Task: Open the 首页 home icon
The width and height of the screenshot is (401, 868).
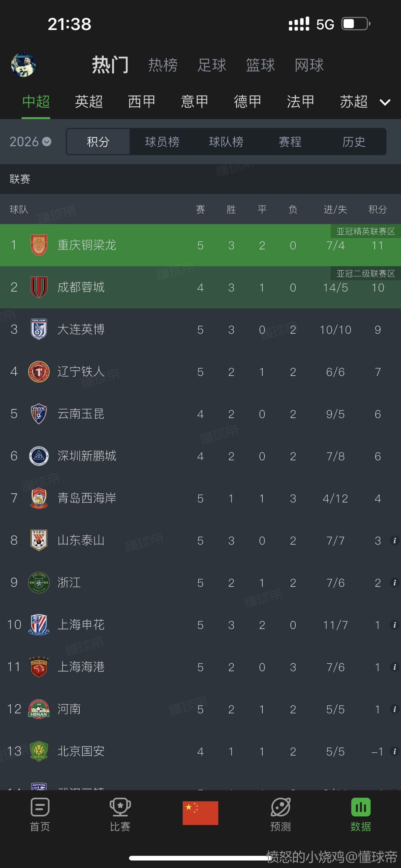Action: [40, 807]
